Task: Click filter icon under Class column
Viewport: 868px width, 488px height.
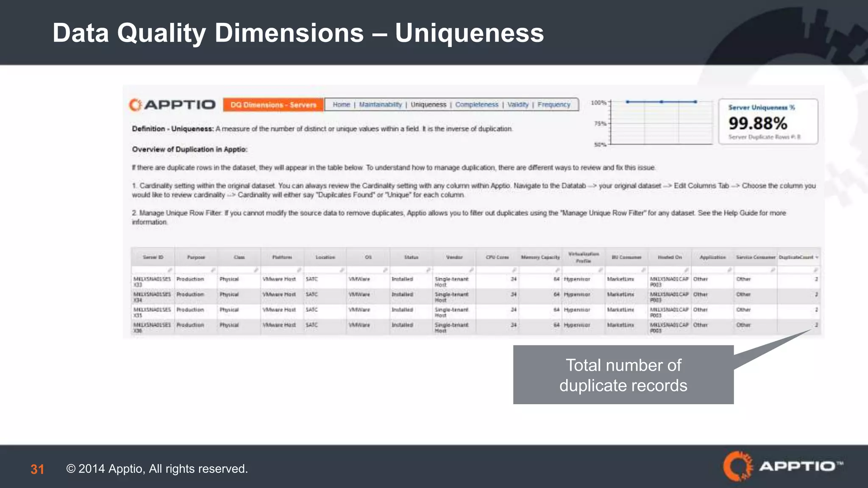Action: (x=256, y=270)
